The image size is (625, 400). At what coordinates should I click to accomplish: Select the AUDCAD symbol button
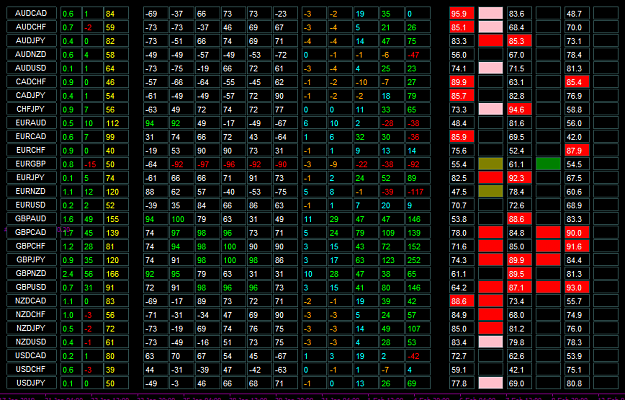pyautogui.click(x=31, y=13)
